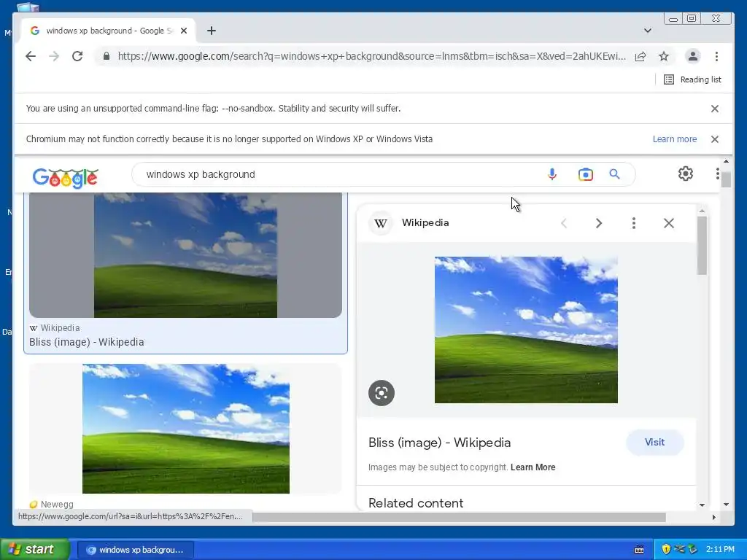
Task: Open the Bliss (image) - Wikipedia result title
Action: point(86,342)
